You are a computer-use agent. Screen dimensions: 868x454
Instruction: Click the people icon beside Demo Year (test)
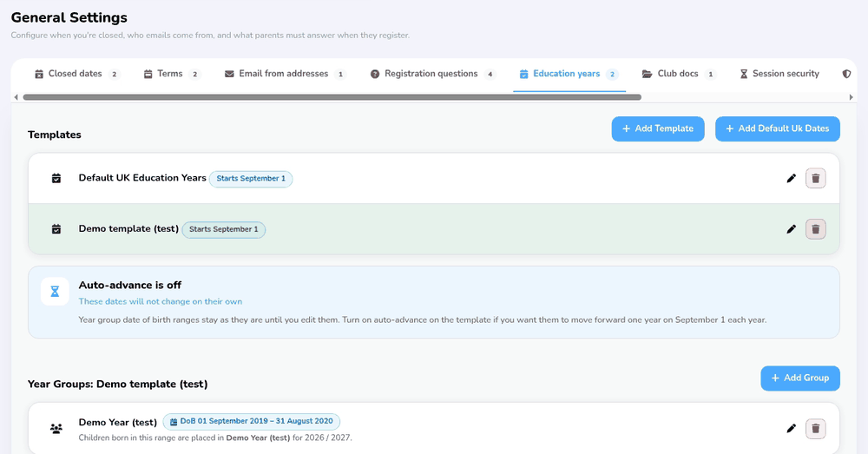[56, 429]
